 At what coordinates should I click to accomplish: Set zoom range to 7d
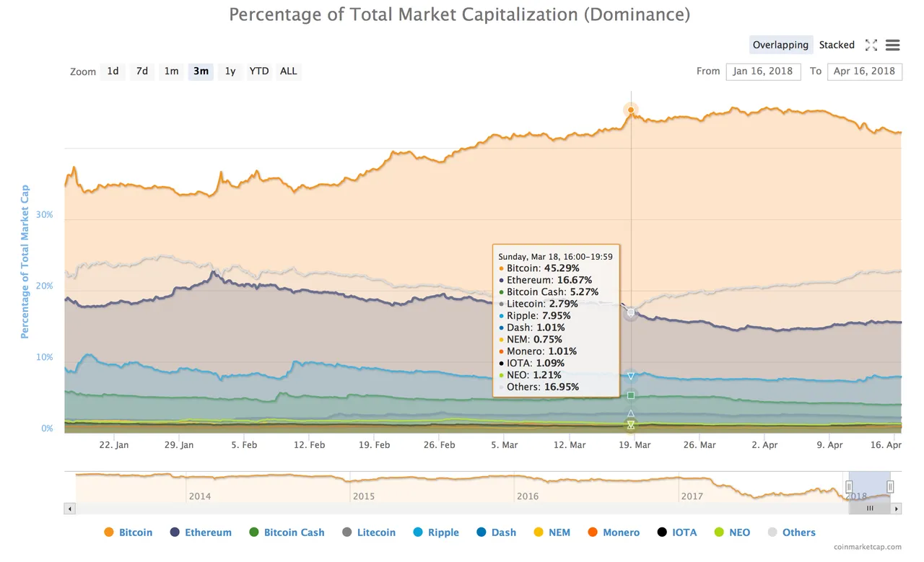(142, 71)
